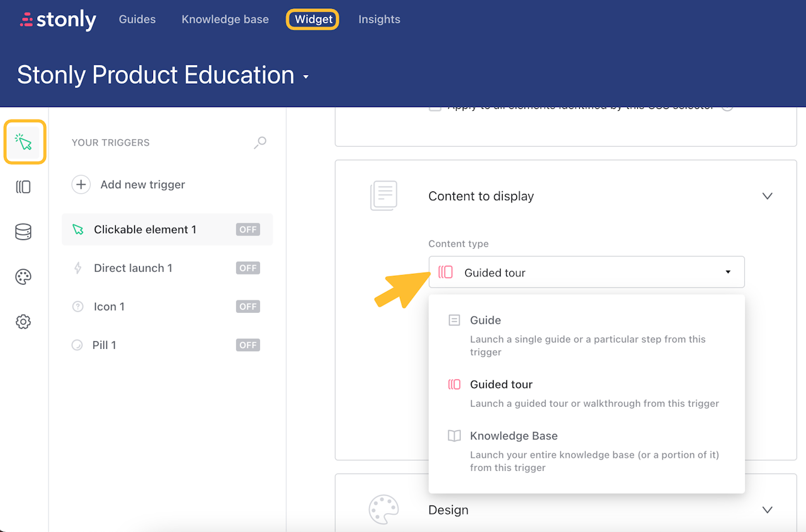Screen dimensions: 806x532
Task: Click the Content to display heading
Action: point(481,196)
